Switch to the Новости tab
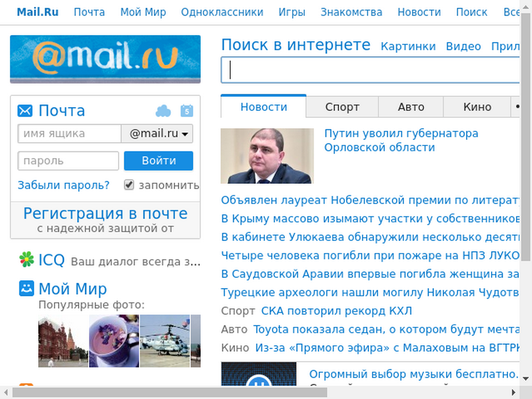Screen dimensions: 532x399 [x=263, y=107]
